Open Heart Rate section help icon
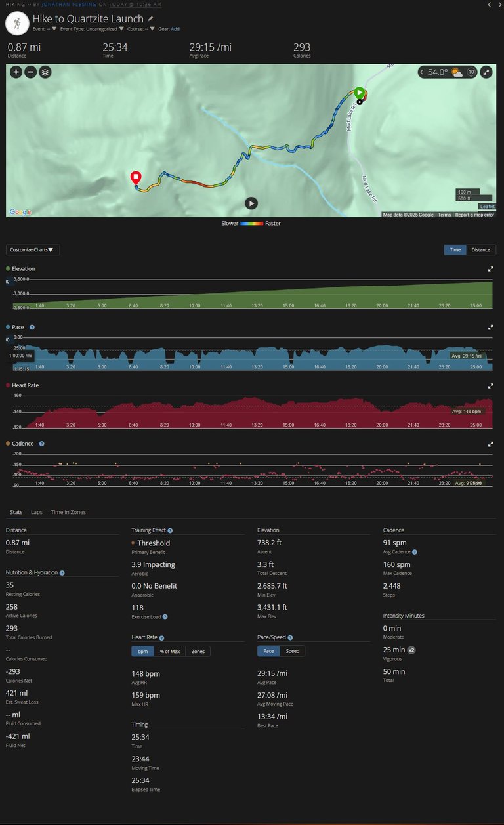The width and height of the screenshot is (504, 825). coord(161,637)
